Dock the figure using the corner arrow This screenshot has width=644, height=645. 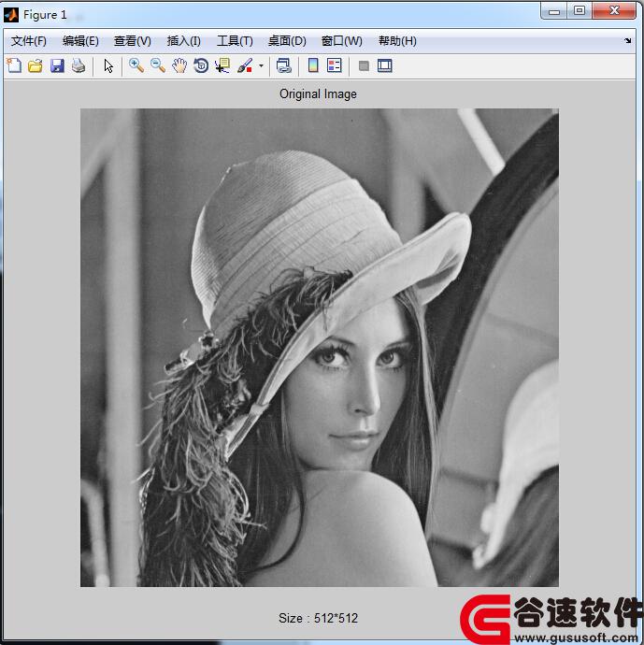point(627,40)
